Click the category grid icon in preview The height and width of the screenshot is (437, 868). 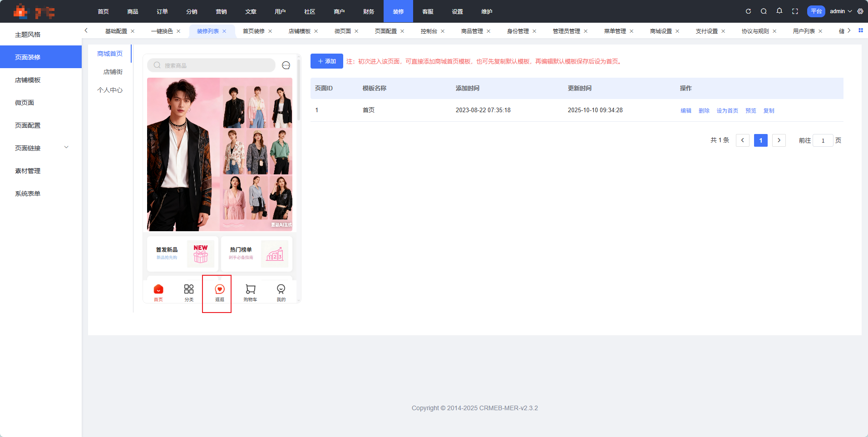pyautogui.click(x=189, y=289)
